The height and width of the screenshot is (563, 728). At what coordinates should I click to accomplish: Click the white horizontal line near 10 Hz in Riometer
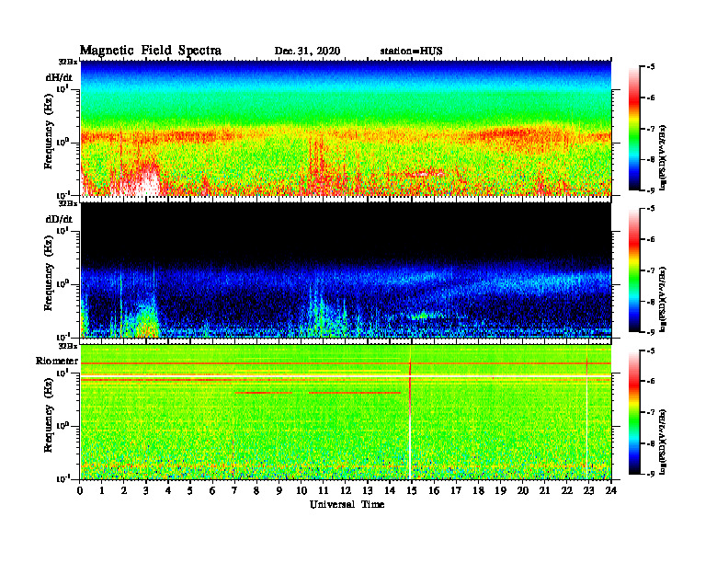click(x=346, y=375)
